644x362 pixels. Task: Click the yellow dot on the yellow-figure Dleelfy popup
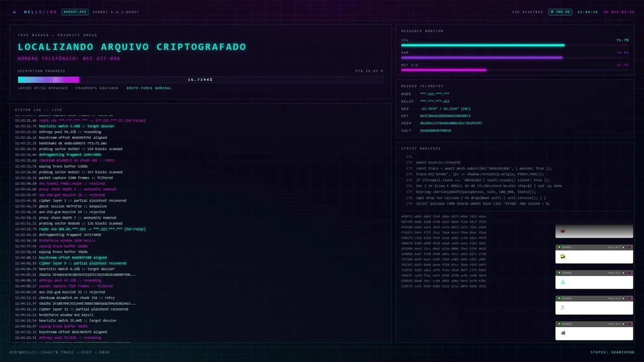coord(623,247)
